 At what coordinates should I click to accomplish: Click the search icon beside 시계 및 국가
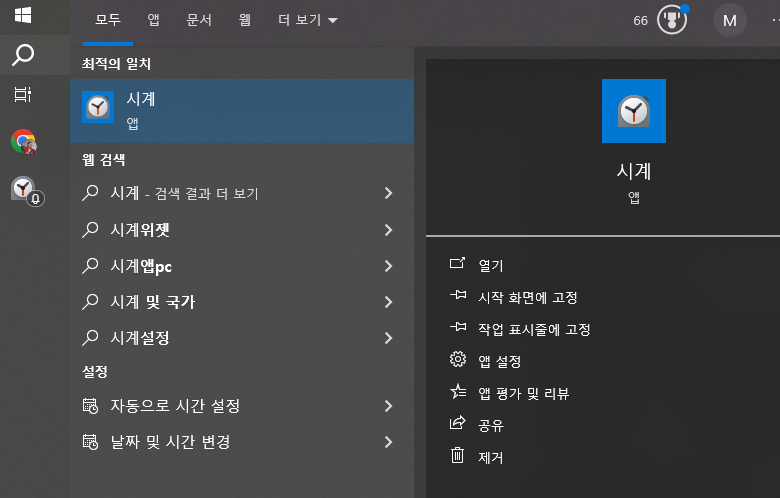pos(90,301)
